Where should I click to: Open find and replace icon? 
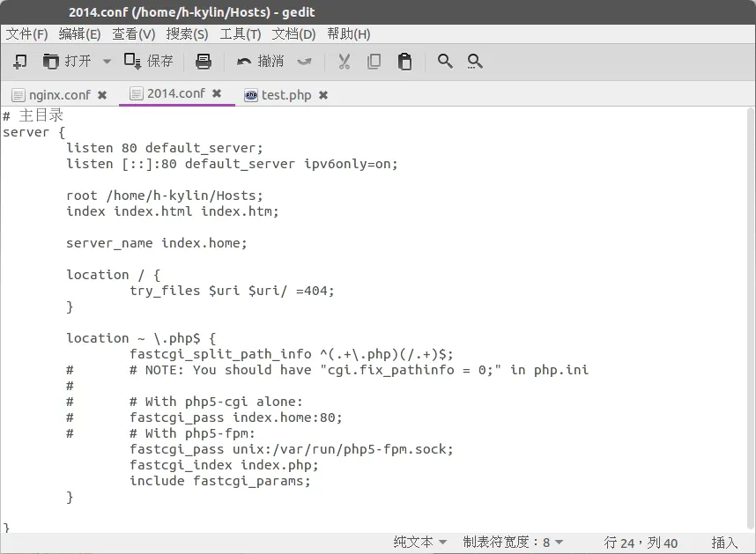click(475, 62)
